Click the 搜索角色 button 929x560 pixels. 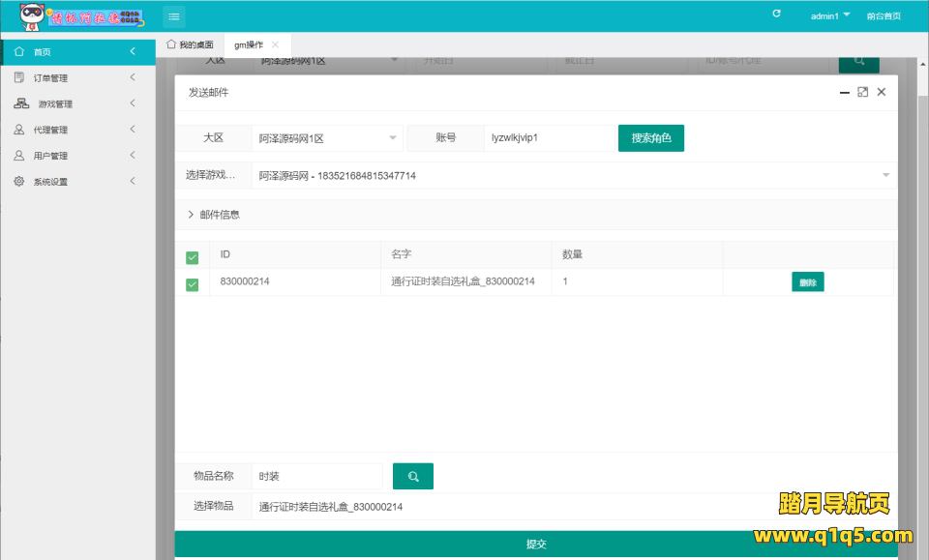click(650, 138)
